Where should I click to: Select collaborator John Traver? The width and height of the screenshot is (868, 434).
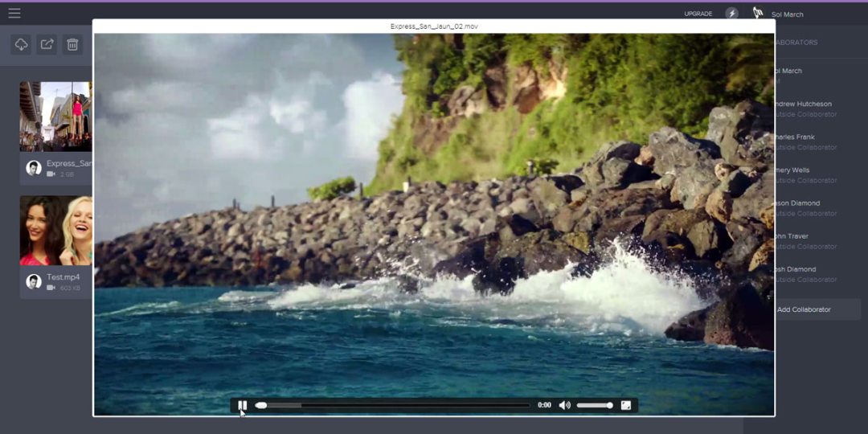coord(791,236)
